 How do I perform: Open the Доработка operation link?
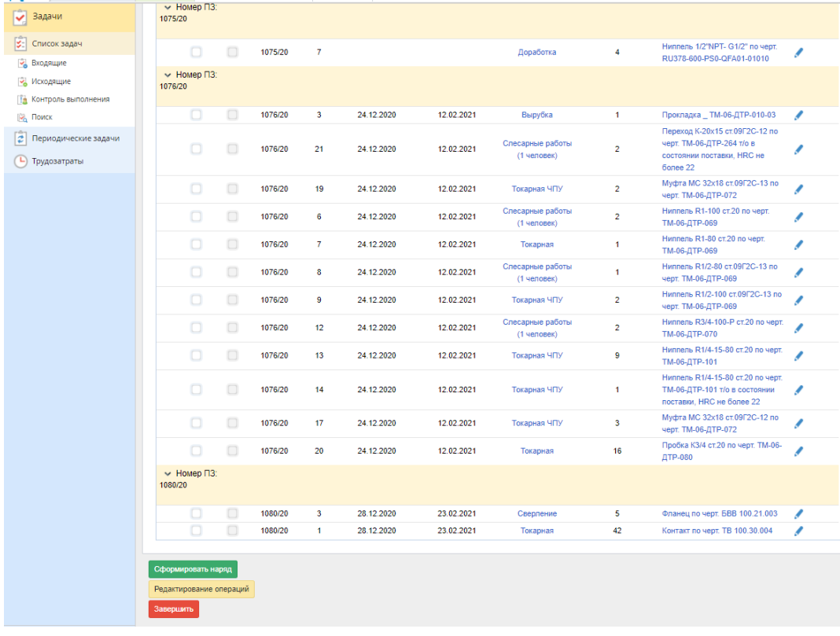[x=536, y=53]
